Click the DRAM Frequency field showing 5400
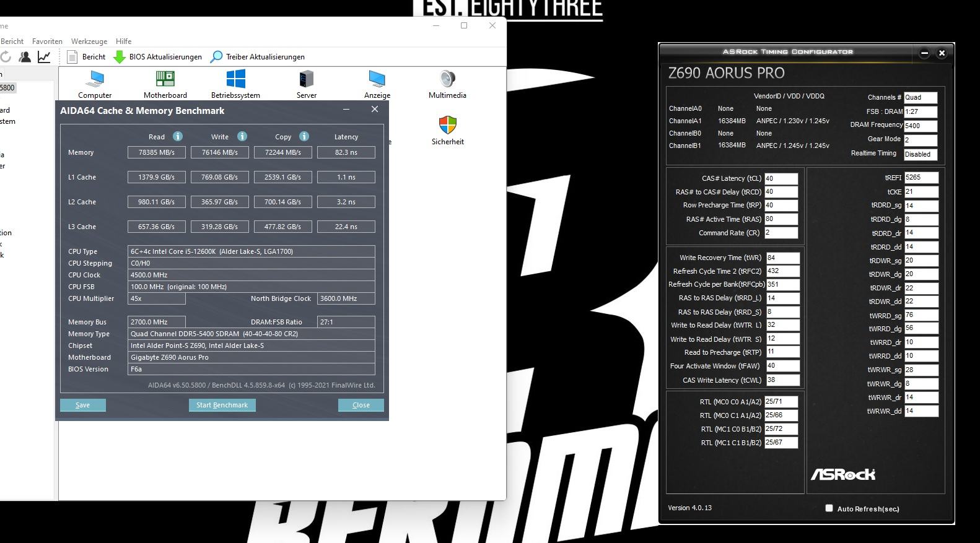The image size is (980, 543). coord(921,126)
